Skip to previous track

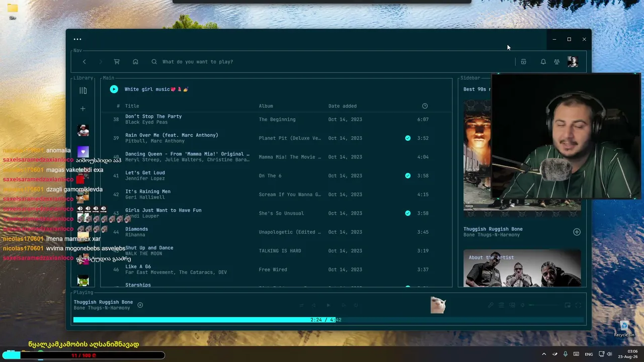314,305
